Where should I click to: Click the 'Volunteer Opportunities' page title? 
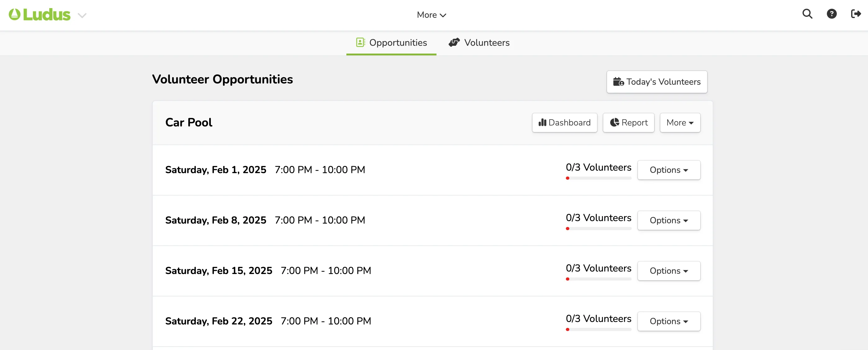[222, 80]
